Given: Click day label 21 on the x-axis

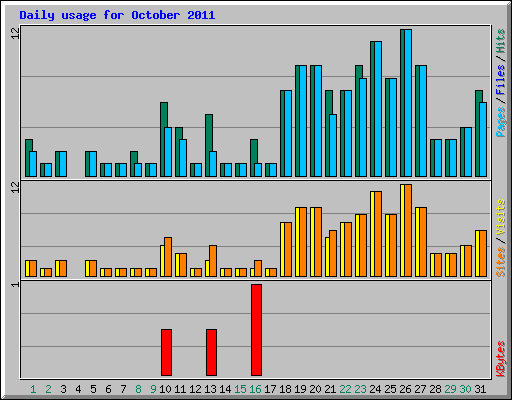Looking at the screenshot, I should tap(330, 389).
